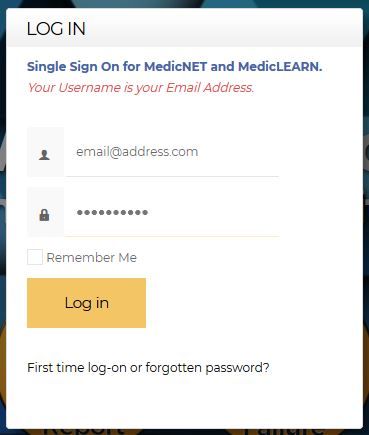
Task: Focus the email@address.com username field
Action: (172, 152)
